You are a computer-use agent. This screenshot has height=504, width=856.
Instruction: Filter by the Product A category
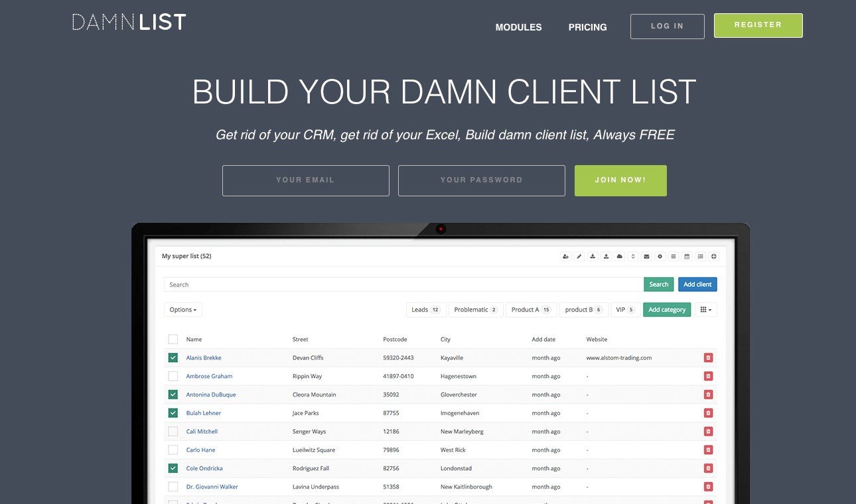coord(531,310)
